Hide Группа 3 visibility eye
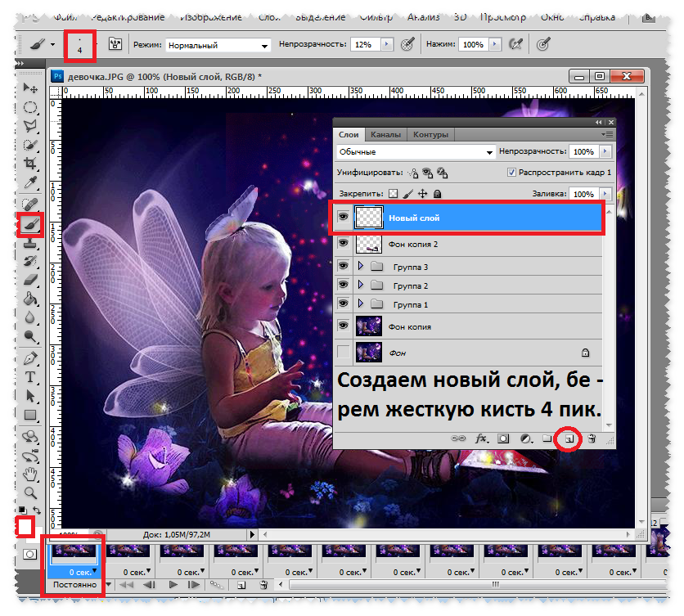The height and width of the screenshot is (616, 684). click(x=344, y=266)
